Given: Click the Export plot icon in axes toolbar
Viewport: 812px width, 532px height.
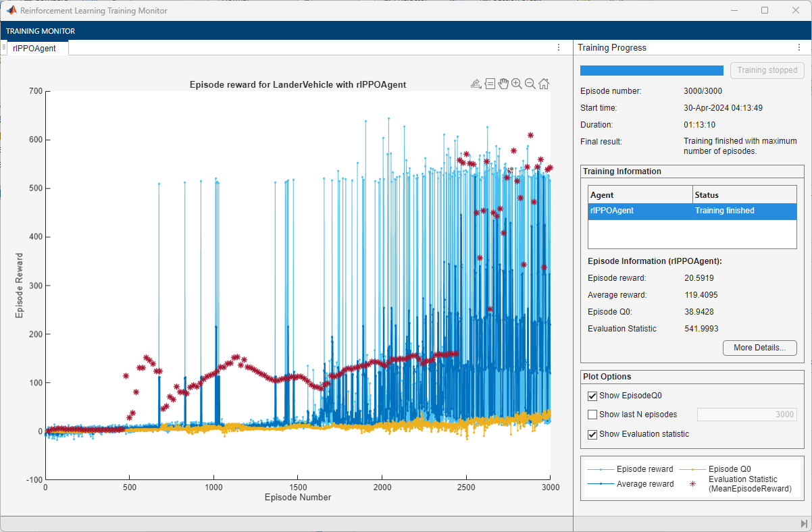Looking at the screenshot, I should 476,84.
